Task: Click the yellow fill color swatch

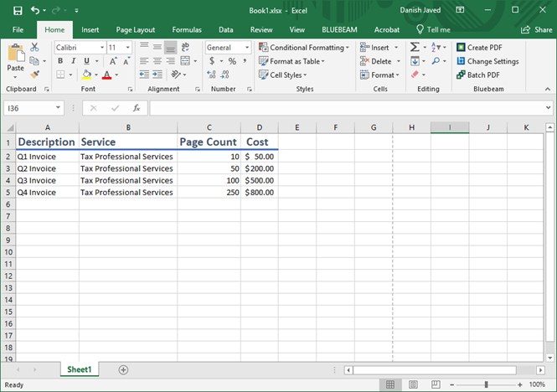Action: (x=87, y=75)
